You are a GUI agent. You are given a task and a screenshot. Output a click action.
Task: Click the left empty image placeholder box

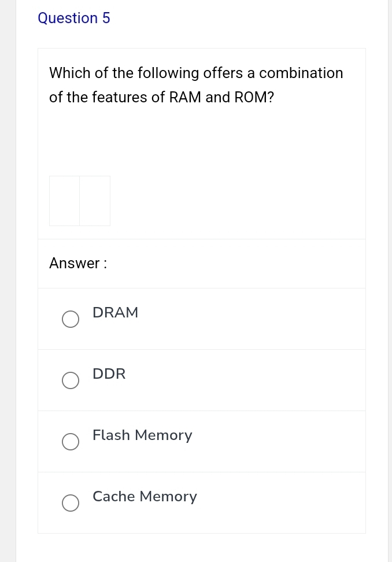click(x=64, y=201)
